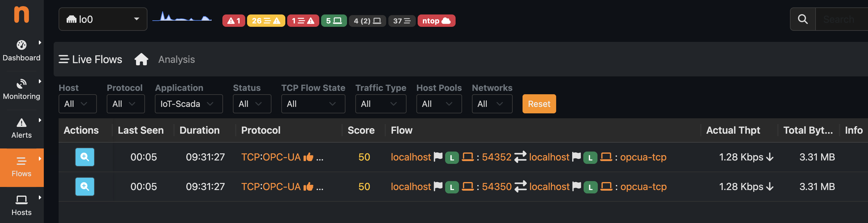Image resolution: width=868 pixels, height=223 pixels.
Task: Click the ntop logo icon
Action: click(21, 15)
